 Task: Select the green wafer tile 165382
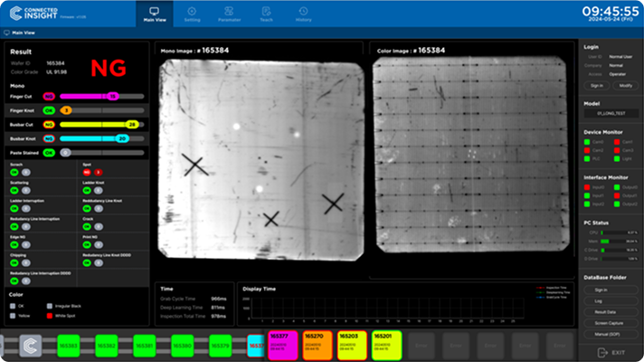point(107,346)
